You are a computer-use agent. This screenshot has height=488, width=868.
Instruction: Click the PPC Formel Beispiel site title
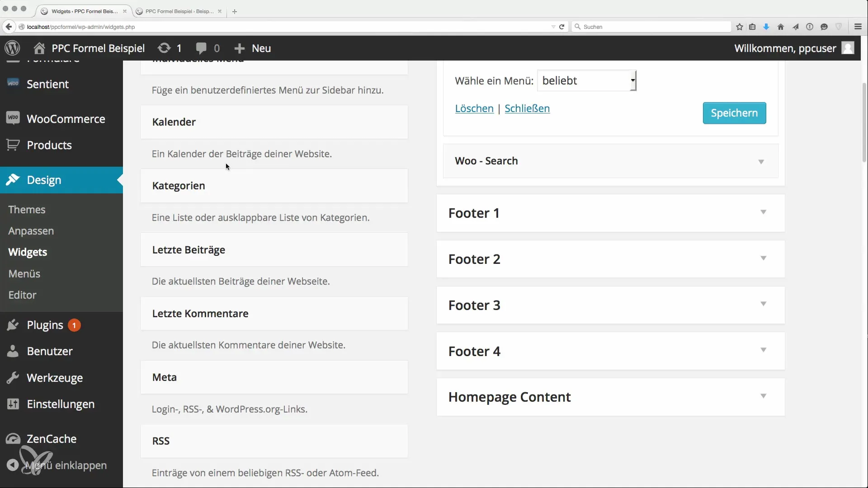tap(98, 48)
